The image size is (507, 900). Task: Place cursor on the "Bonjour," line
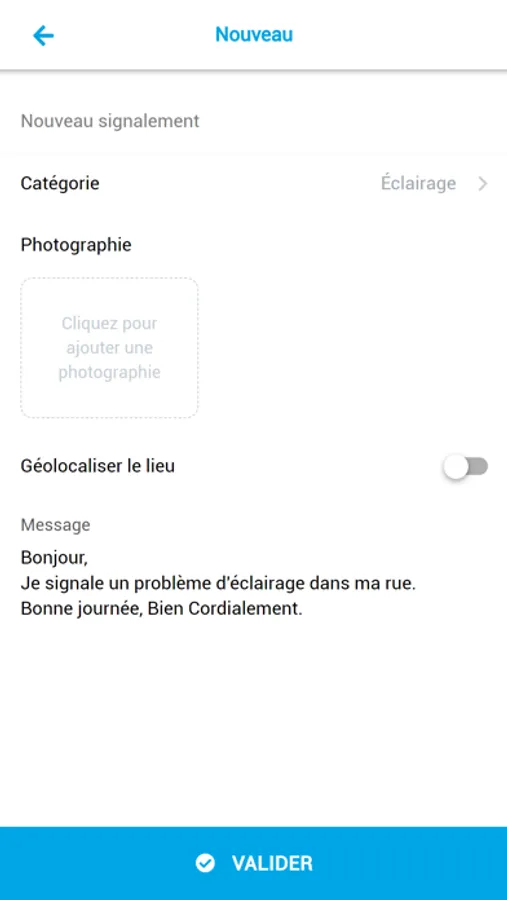coord(54,557)
